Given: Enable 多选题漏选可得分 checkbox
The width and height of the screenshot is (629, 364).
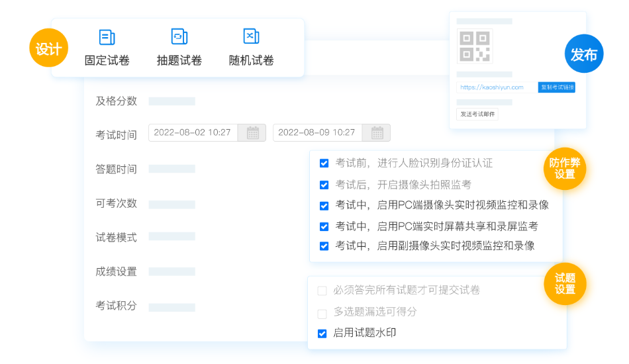Looking at the screenshot, I should click(x=322, y=312).
